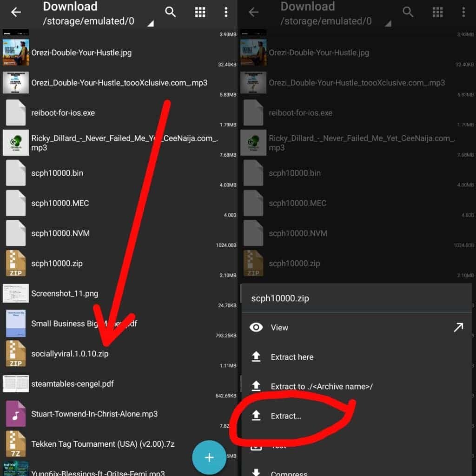Tap grid view icon in dimmed right pane
This screenshot has height=476, width=476.
click(437, 12)
